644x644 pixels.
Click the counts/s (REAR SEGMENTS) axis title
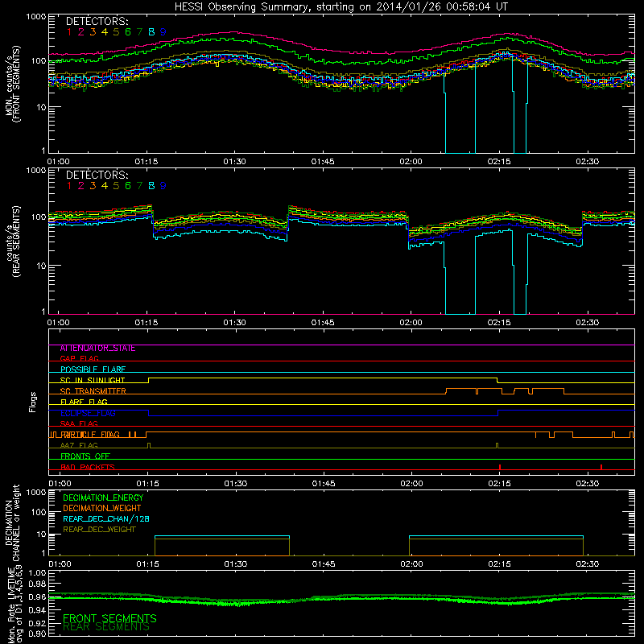click(12, 242)
